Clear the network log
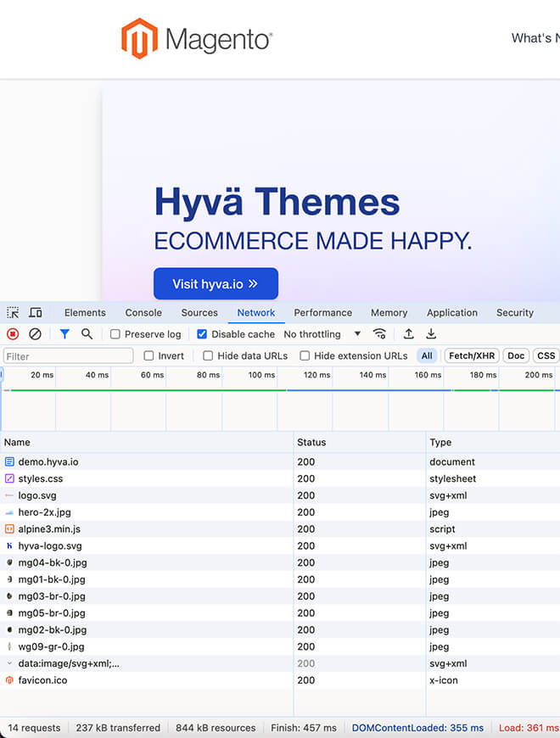 point(35,334)
